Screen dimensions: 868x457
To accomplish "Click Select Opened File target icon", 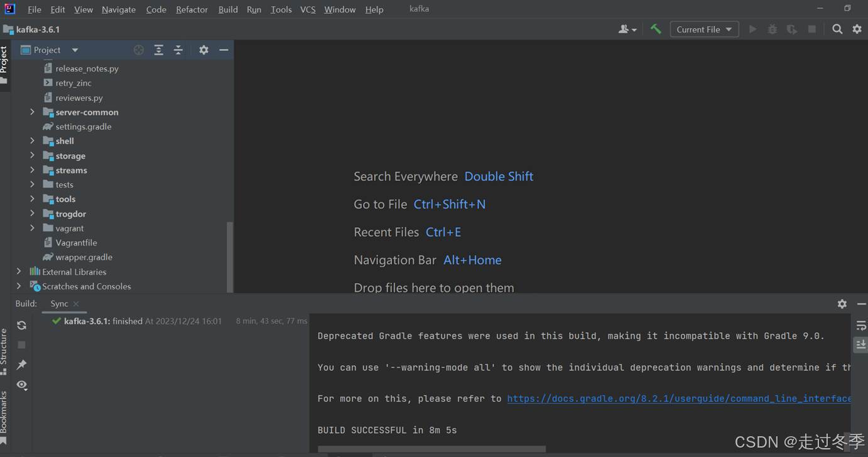I will point(139,50).
